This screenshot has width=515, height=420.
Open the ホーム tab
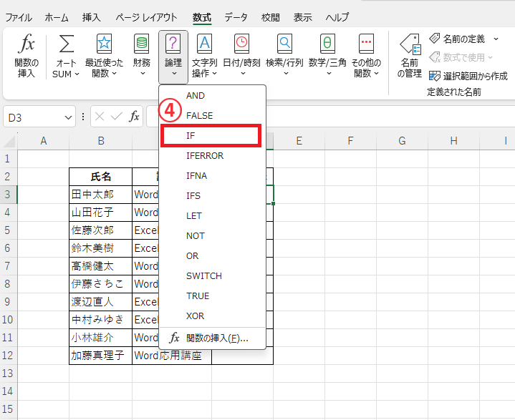(x=57, y=17)
